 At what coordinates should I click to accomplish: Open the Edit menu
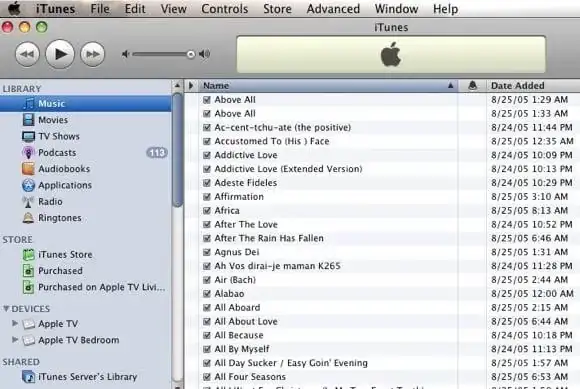click(135, 9)
